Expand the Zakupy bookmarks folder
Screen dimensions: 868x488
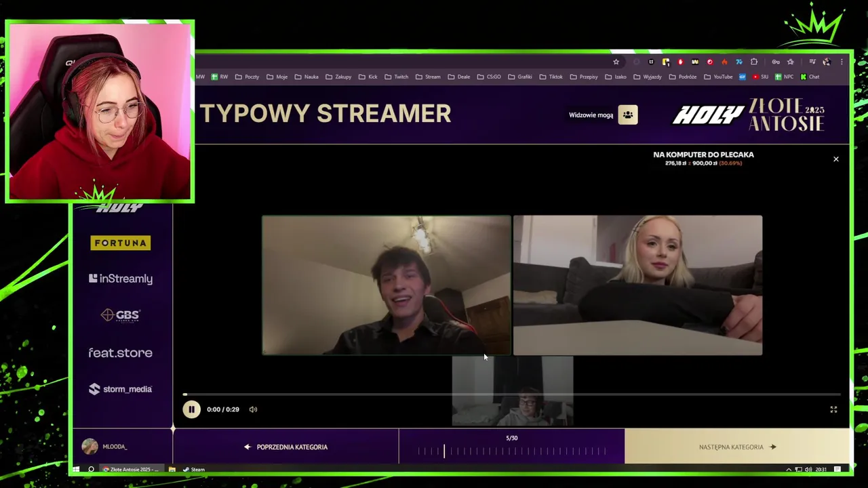click(x=338, y=77)
